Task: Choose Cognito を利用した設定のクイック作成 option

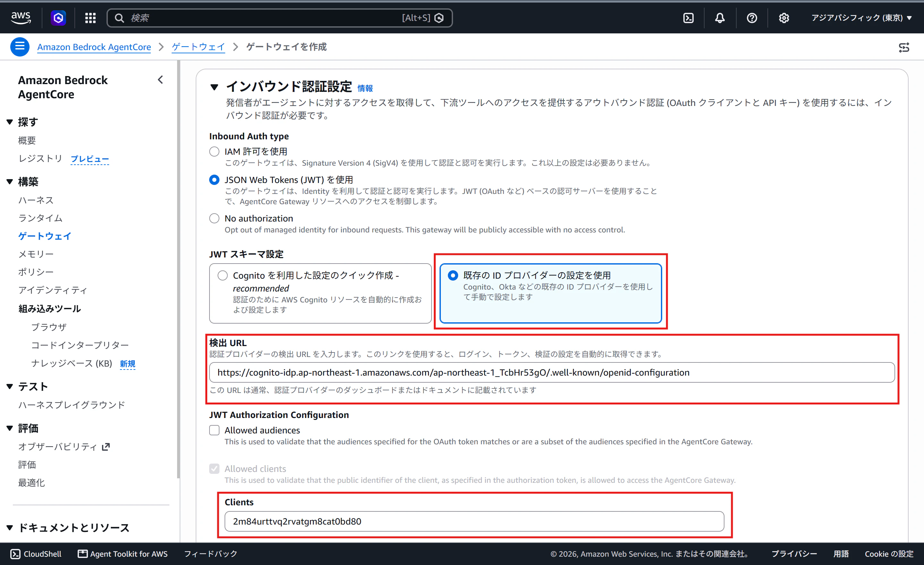Action: pos(320,293)
